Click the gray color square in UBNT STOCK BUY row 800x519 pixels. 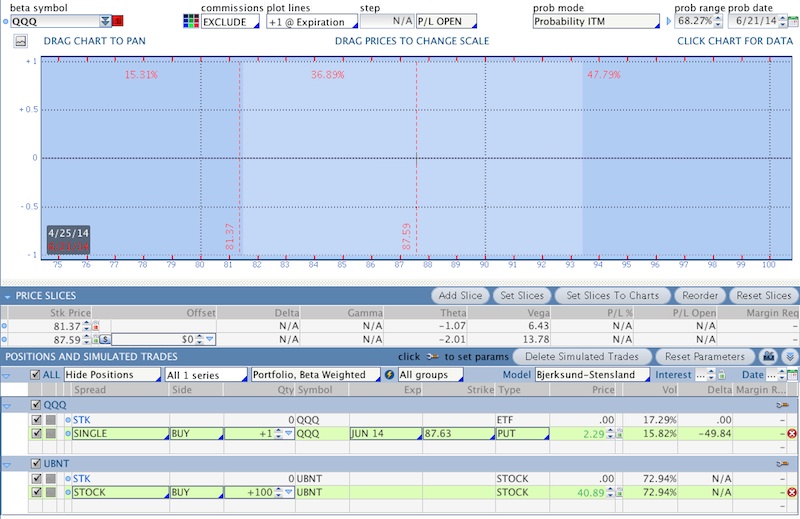point(51,492)
